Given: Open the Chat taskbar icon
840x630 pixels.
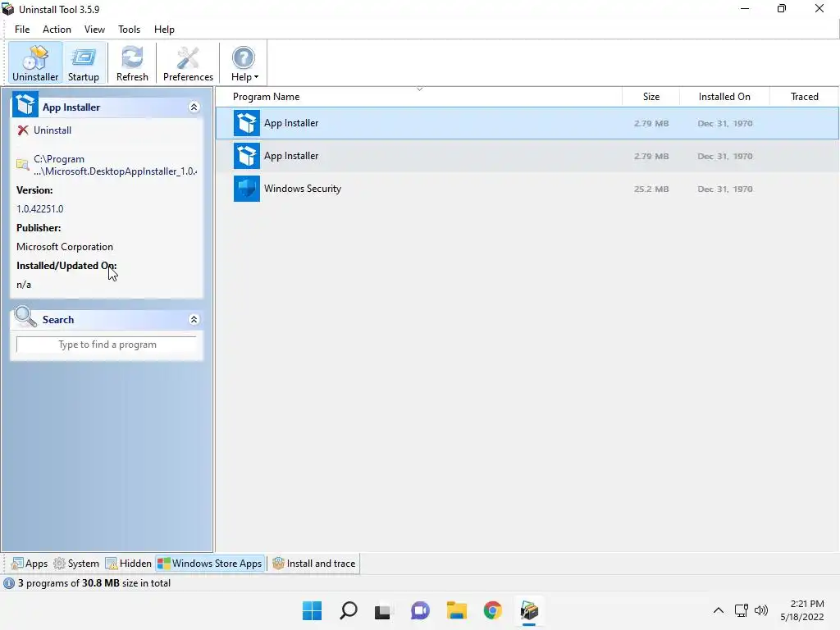Looking at the screenshot, I should 420,610.
